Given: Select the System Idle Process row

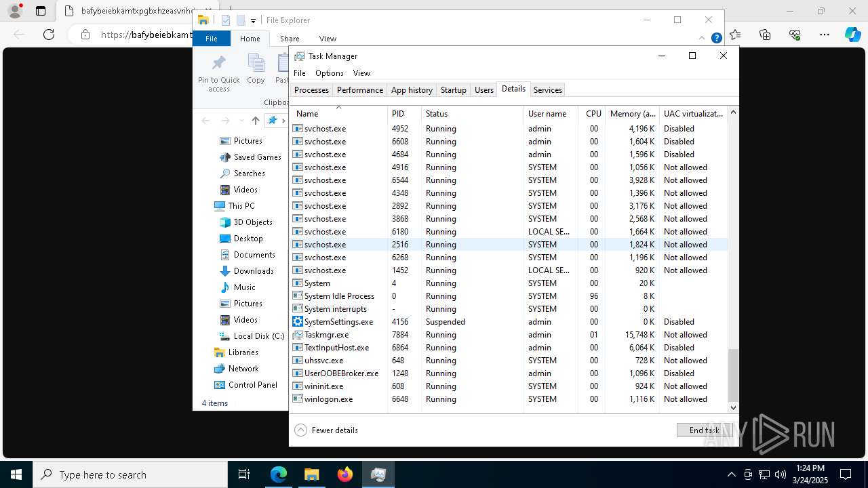Looking at the screenshot, I should coord(509,296).
